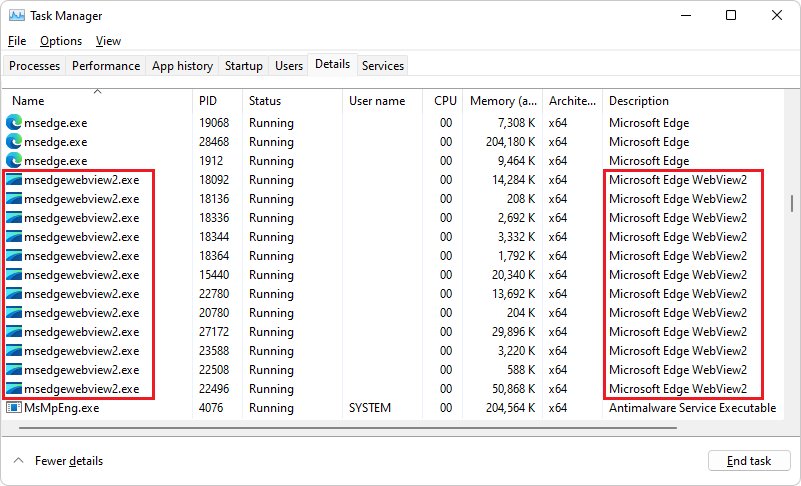The width and height of the screenshot is (801, 486).
Task: Click the WebView2 icon for PID 27172
Action: 14,332
